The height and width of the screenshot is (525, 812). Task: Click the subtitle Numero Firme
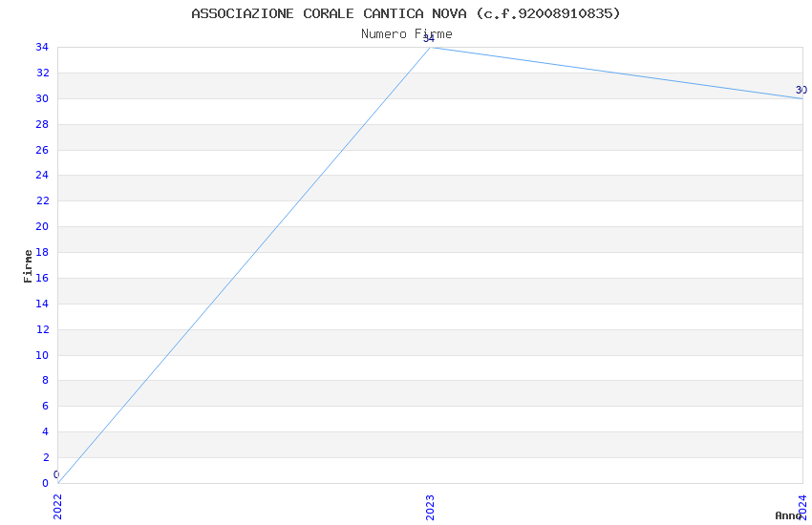point(407,34)
